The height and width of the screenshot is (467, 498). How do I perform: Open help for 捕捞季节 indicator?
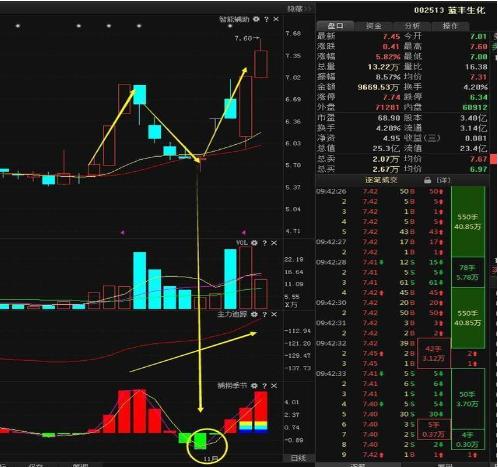[264, 385]
